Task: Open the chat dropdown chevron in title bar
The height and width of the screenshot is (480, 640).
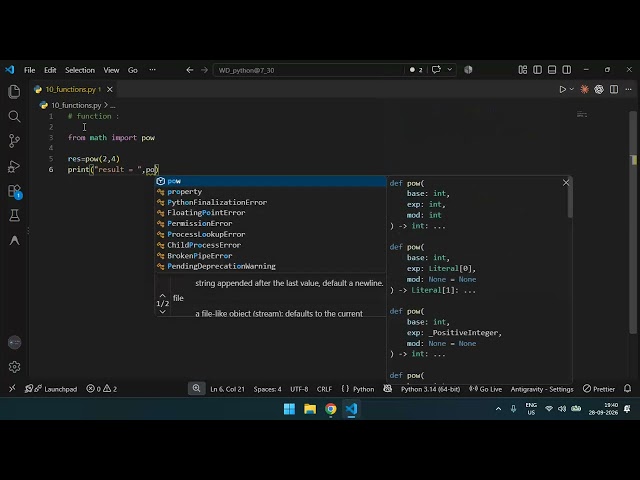Action: click(x=449, y=70)
